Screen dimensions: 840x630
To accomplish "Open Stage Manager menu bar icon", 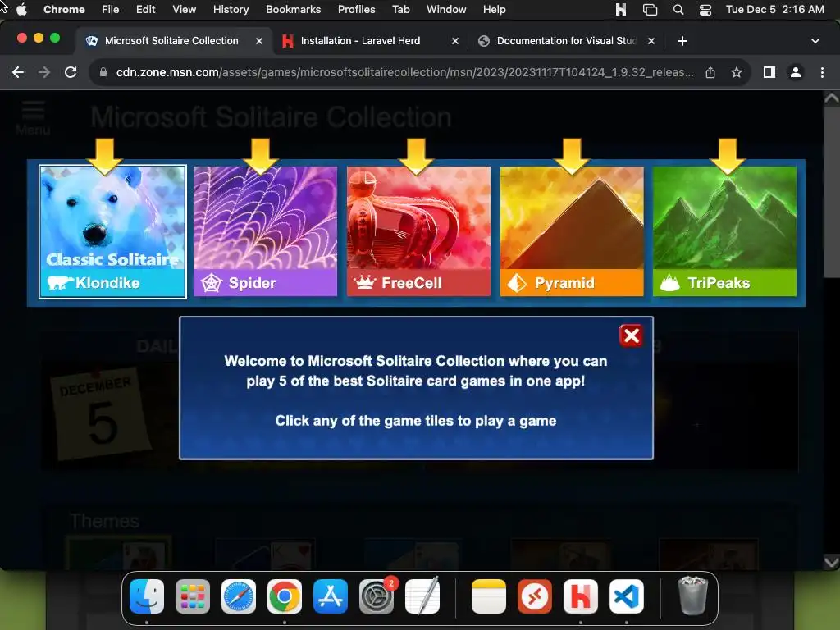I will (650, 9).
